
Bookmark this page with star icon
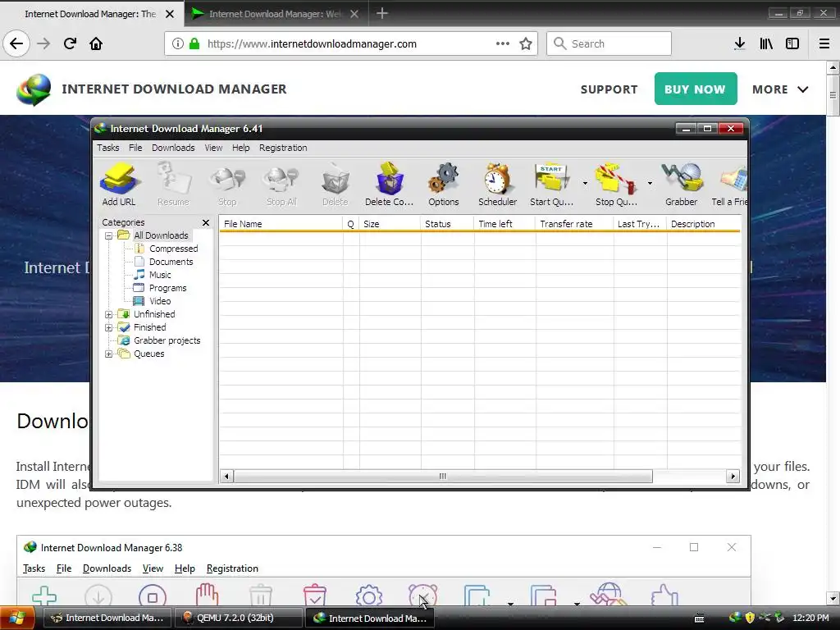(526, 44)
